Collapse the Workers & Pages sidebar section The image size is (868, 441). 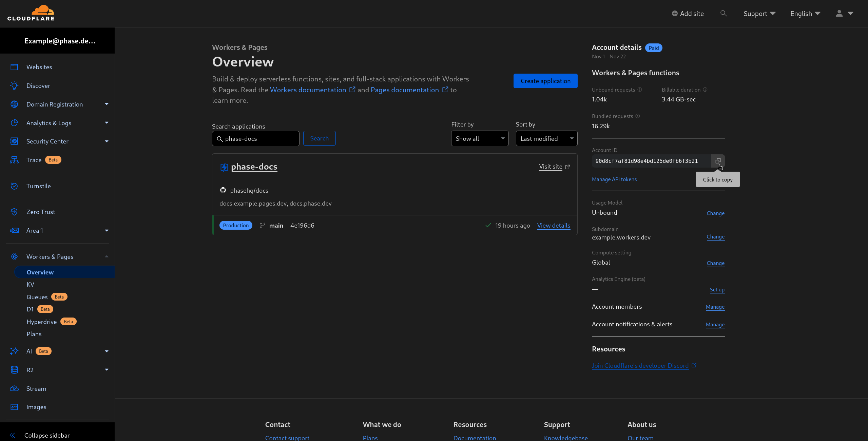(107, 256)
